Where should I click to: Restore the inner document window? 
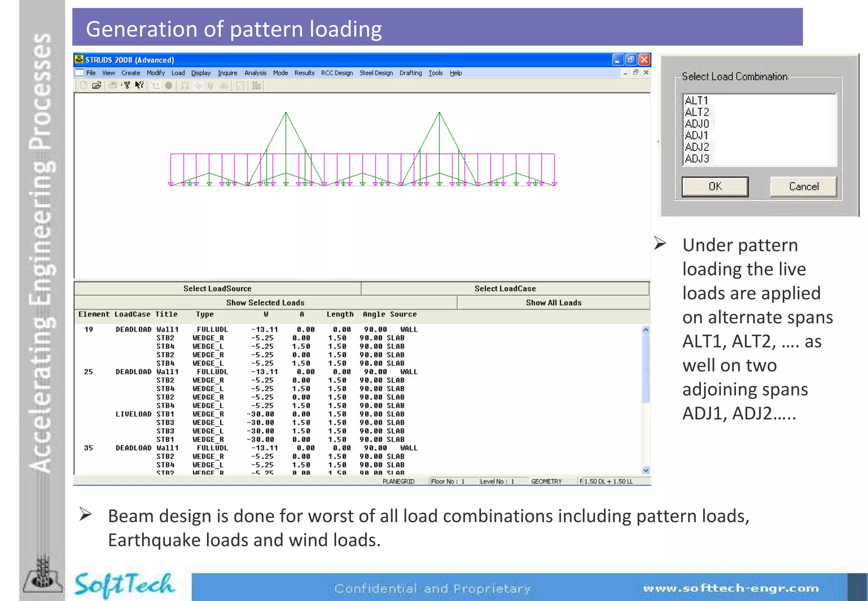[x=635, y=73]
